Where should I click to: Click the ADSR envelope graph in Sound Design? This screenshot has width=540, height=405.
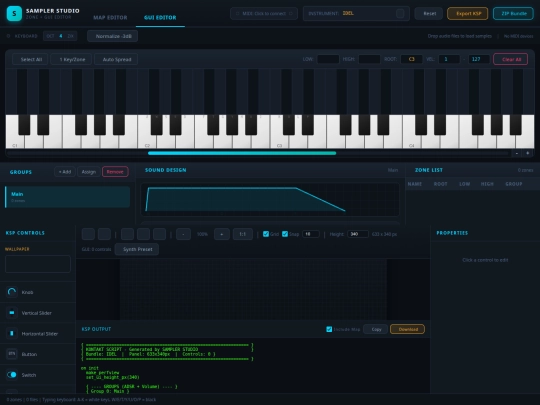(x=270, y=199)
